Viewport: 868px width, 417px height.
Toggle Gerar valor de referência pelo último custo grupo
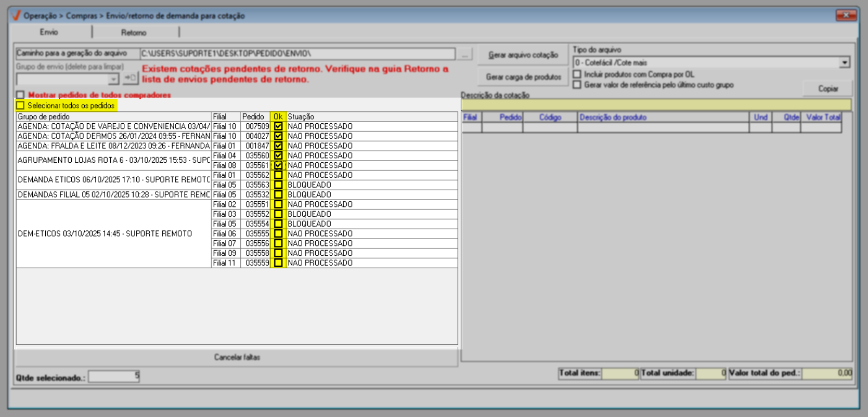pyautogui.click(x=577, y=85)
